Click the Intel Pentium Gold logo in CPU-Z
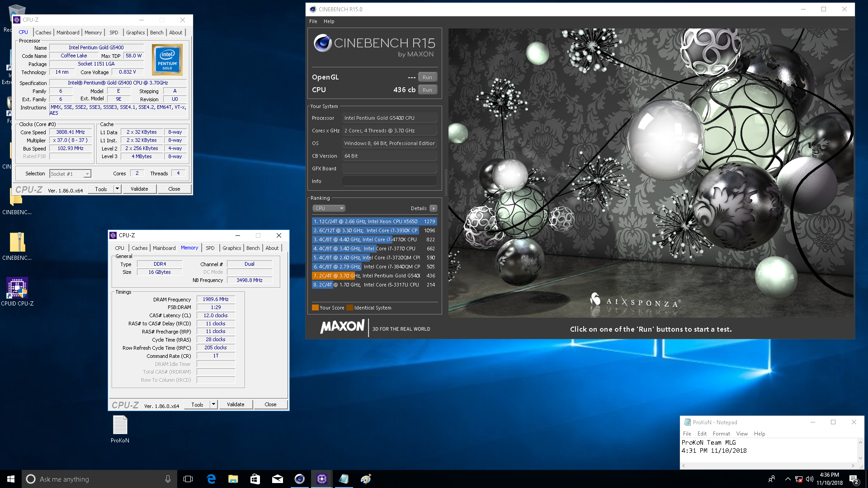Image resolution: width=868 pixels, height=488 pixels. point(167,60)
